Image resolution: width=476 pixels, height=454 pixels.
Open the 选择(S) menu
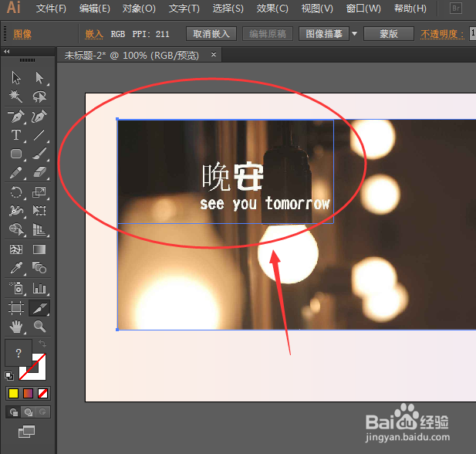point(228,8)
